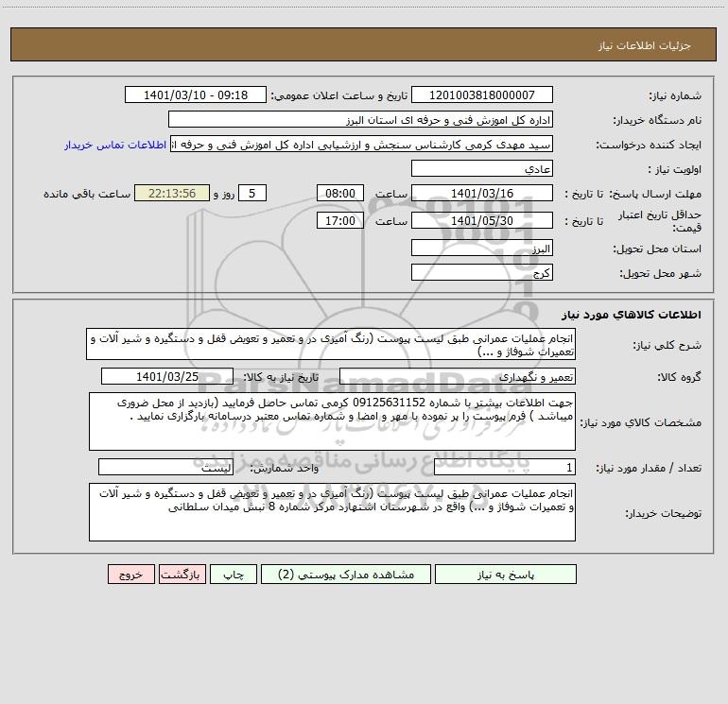Screen dimensions: 728x704
Task: Click the شرح کلی نیاز text box
Action: click(331, 344)
